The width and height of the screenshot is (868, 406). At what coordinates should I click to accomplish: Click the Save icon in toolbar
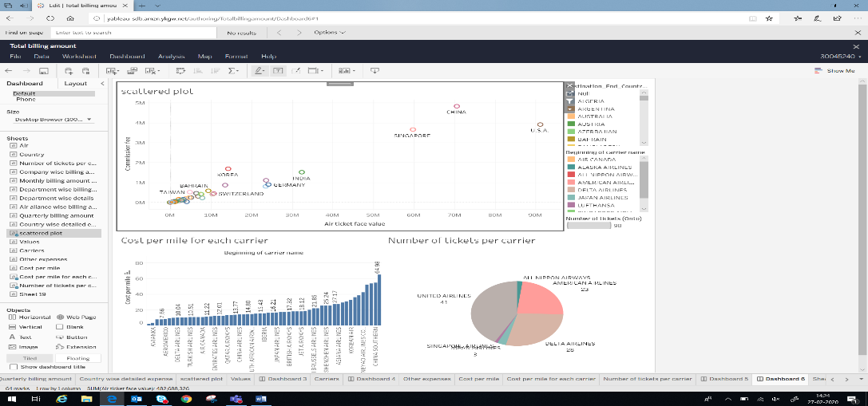[44, 71]
